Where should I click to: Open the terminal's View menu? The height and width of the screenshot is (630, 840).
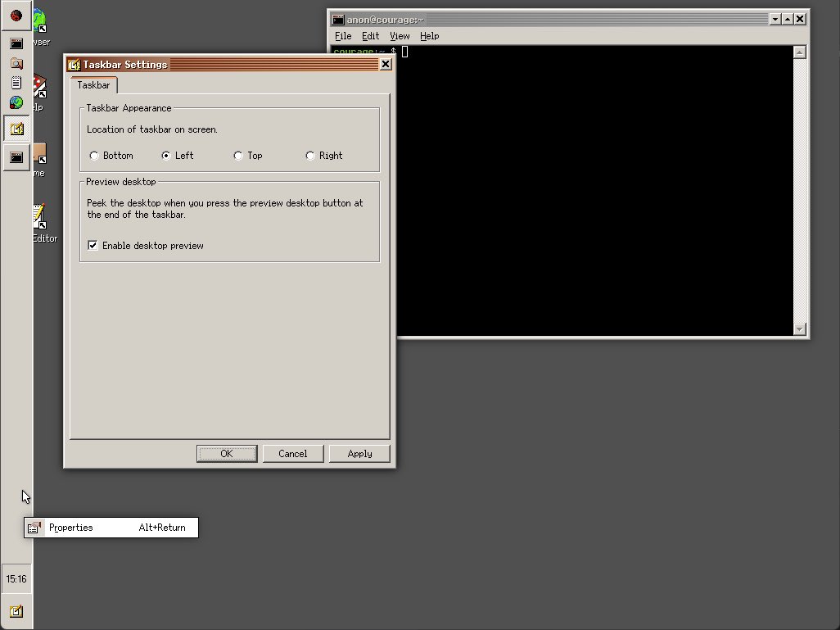click(x=400, y=36)
